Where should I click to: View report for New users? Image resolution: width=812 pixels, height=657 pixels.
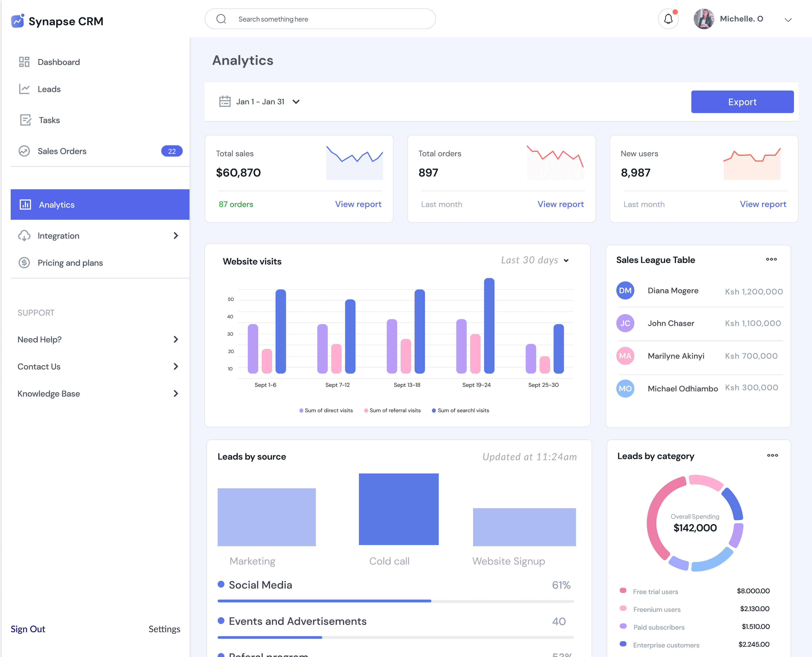pos(763,204)
